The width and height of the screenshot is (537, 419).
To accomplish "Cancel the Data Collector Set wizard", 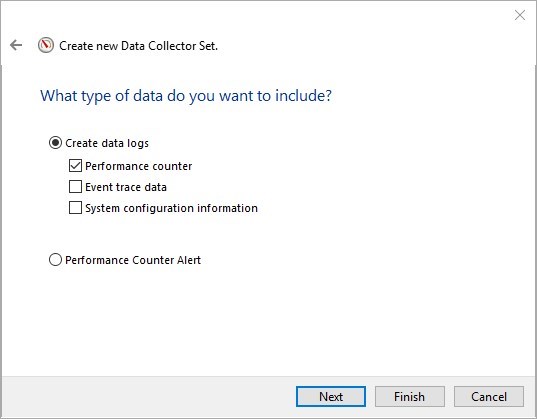I will pos(489,396).
